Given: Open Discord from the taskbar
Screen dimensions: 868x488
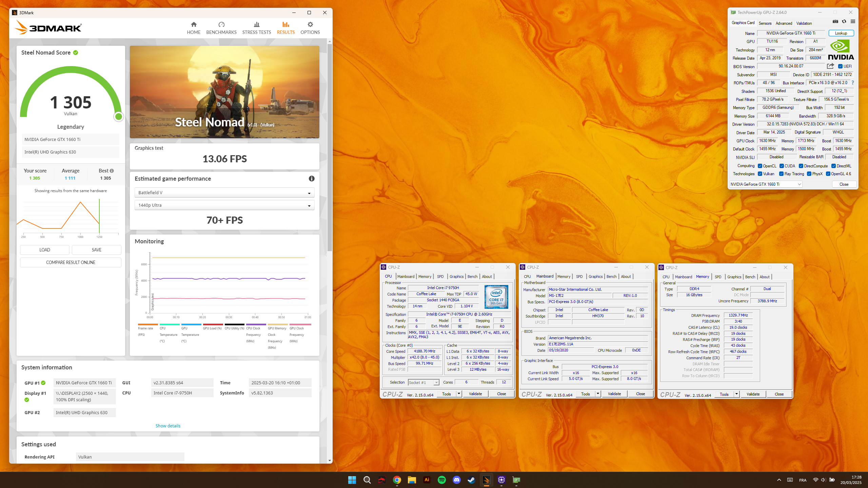Looking at the screenshot, I should coord(456,480).
